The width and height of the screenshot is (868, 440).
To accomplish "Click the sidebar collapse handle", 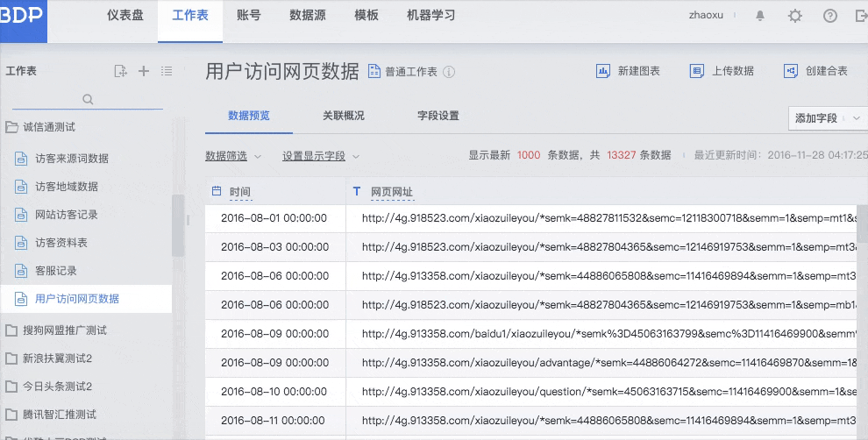I will point(189,220).
